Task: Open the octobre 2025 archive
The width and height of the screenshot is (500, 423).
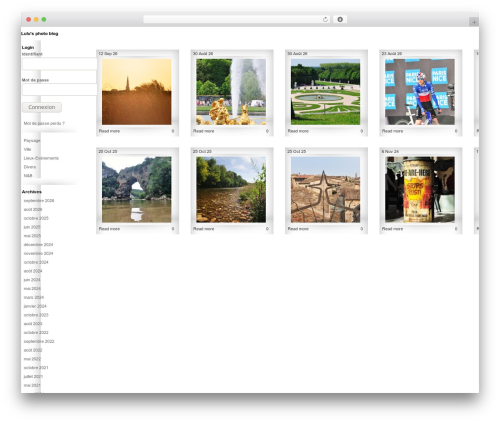Action: [x=36, y=218]
